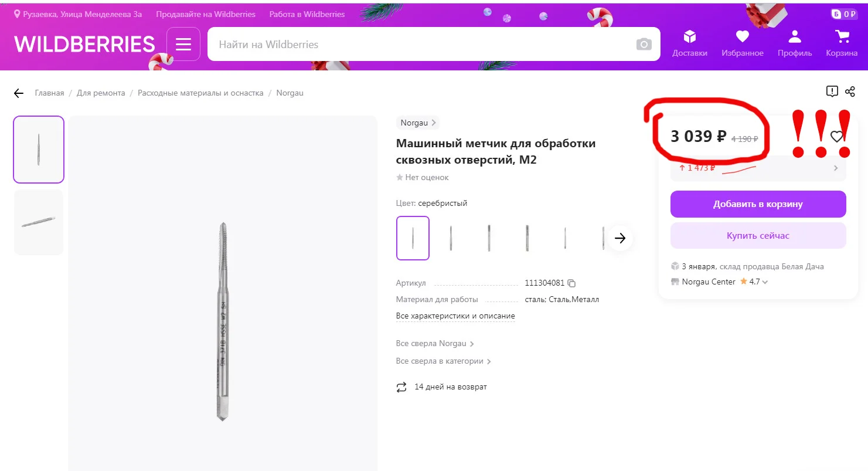Go back using the left arrow
The width and height of the screenshot is (868, 471).
tap(19, 93)
